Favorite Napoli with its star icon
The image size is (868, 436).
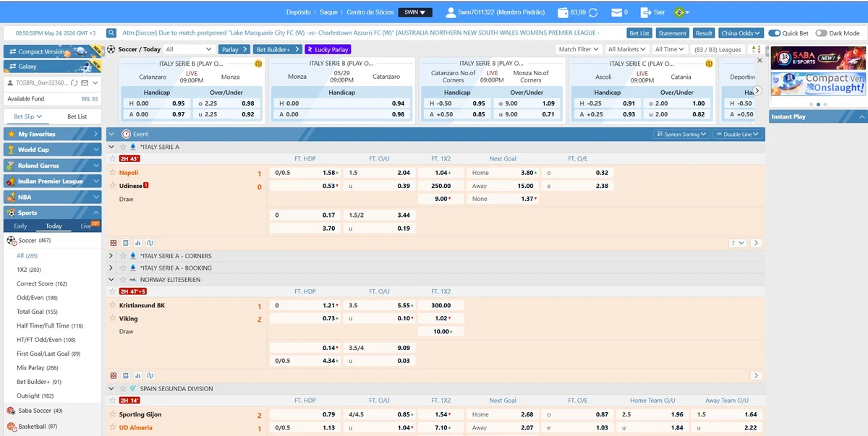(112, 173)
